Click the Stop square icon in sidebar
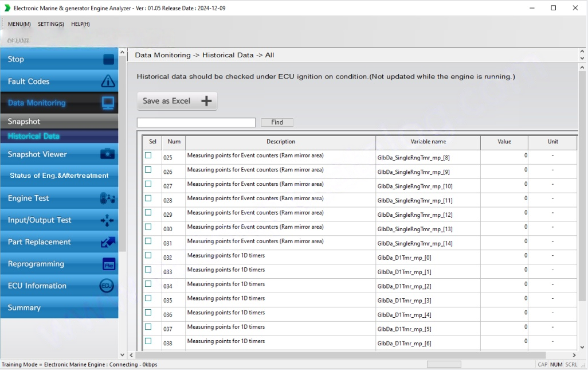This screenshot has width=588, height=370. (108, 60)
